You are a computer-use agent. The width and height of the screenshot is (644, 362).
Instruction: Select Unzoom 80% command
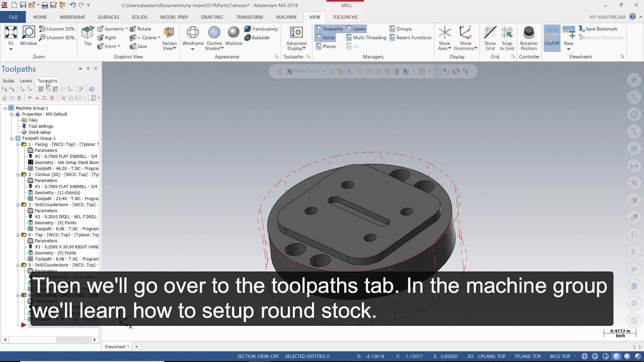pos(57,37)
